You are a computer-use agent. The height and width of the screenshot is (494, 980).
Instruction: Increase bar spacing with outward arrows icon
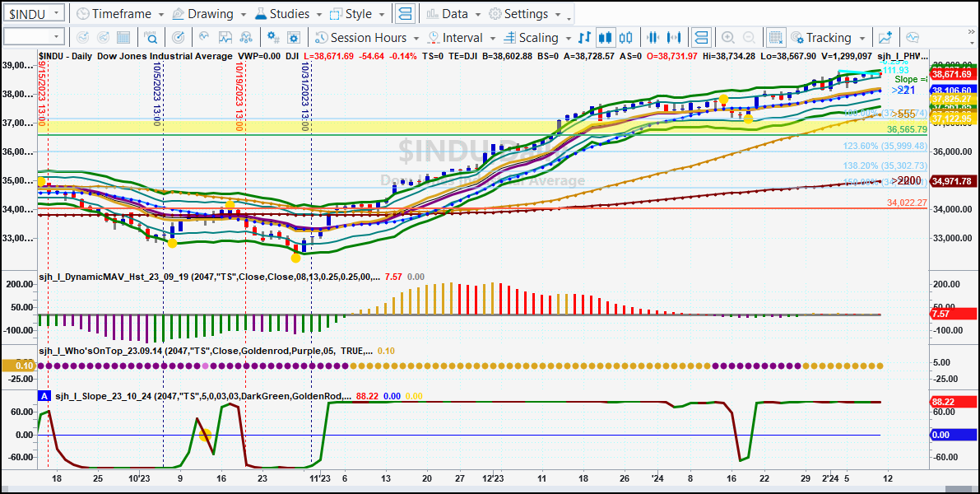(675, 38)
